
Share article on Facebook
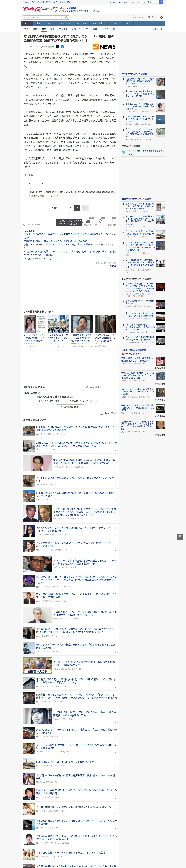coord(62,47)
